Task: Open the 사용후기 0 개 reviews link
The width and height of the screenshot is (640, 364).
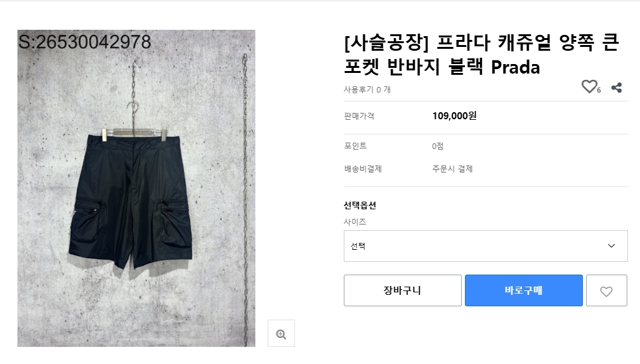Action: pos(367,89)
